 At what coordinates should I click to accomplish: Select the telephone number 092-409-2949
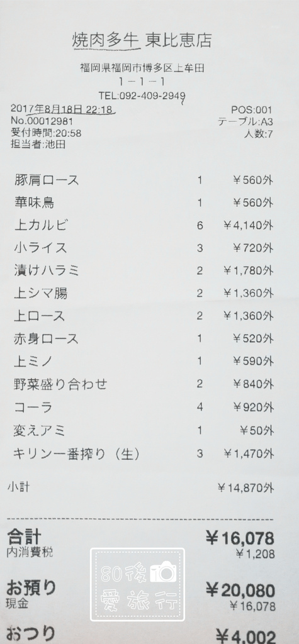click(x=152, y=96)
